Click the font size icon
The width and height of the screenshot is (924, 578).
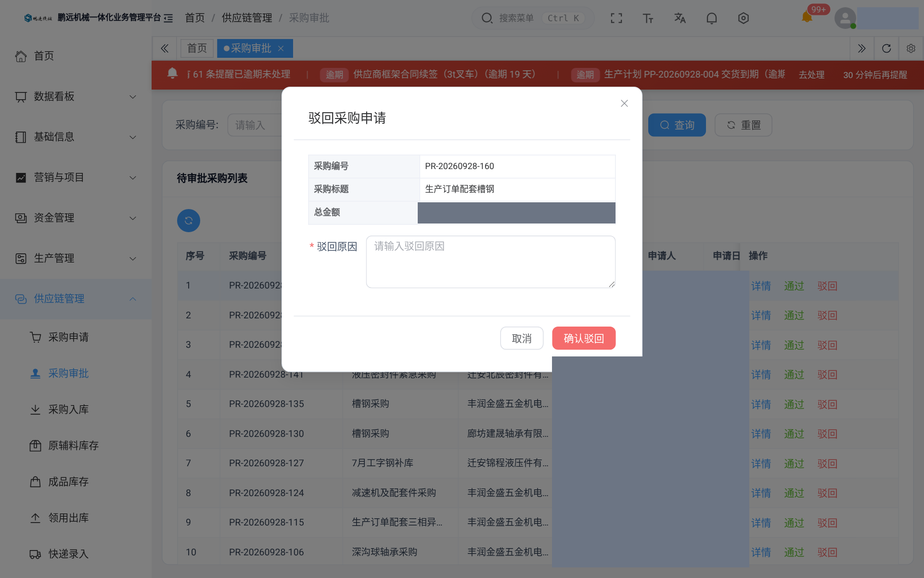(x=648, y=18)
